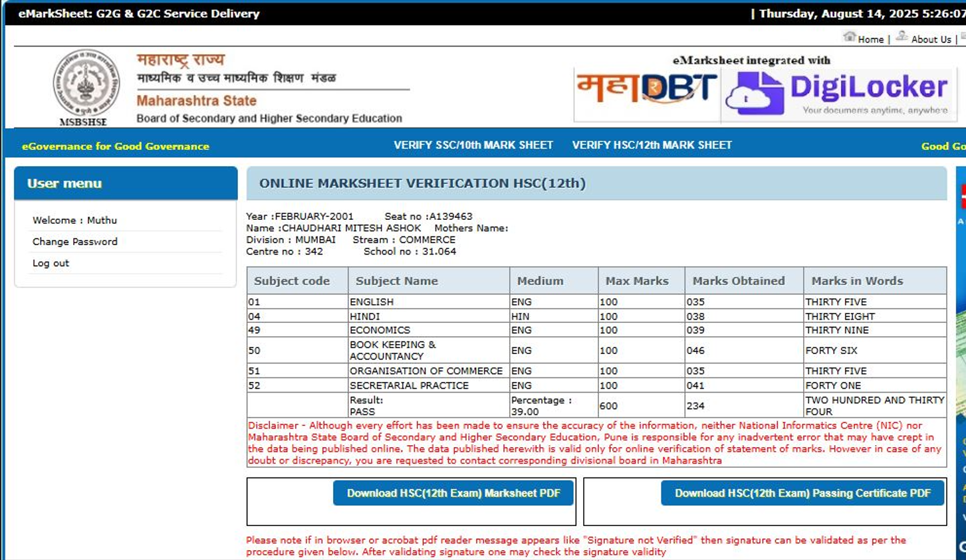Click the DigiLocker cloud logo
This screenshot has height=560, width=966.
(x=754, y=93)
